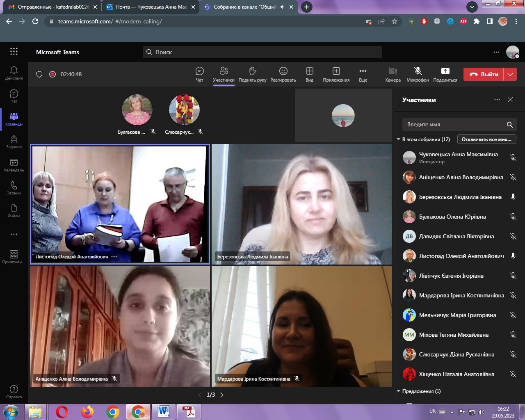Image resolution: width=525 pixels, height=420 pixels.
Task: Open Приложения store in left sidebar
Action: click(14, 257)
